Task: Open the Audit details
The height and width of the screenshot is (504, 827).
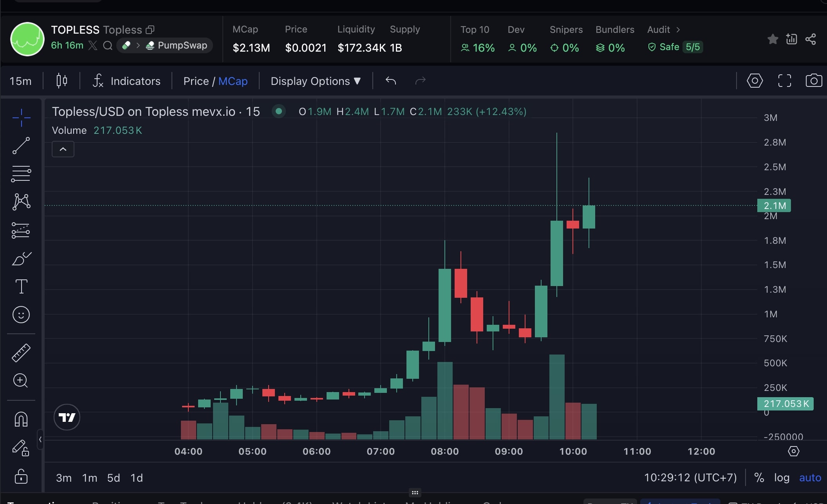Action: (664, 30)
